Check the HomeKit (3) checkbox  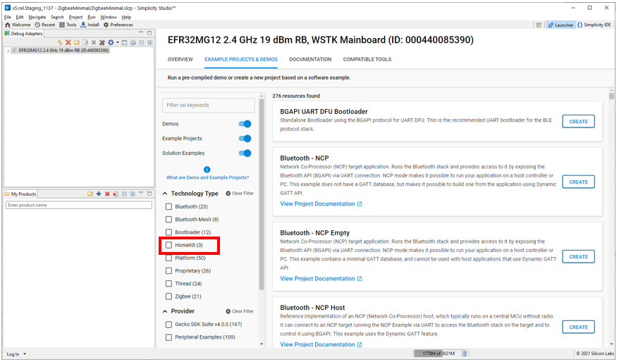(169, 245)
